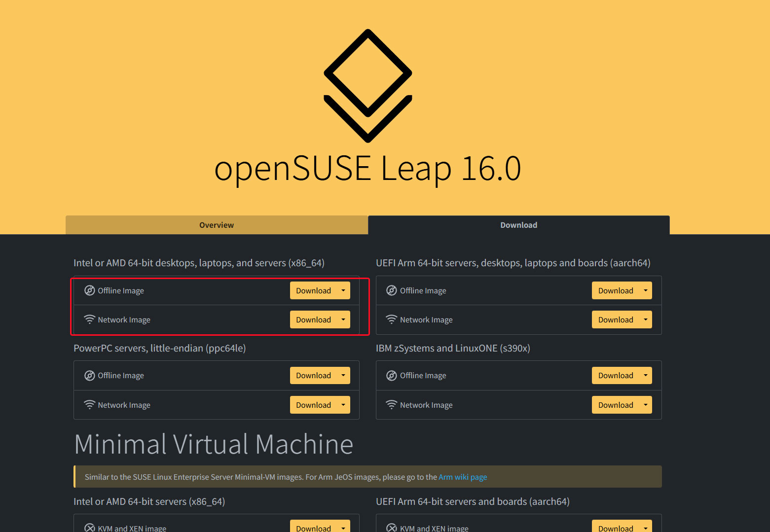Click the aarch64 Offline Image disc icon
770x532 pixels.
pos(391,290)
